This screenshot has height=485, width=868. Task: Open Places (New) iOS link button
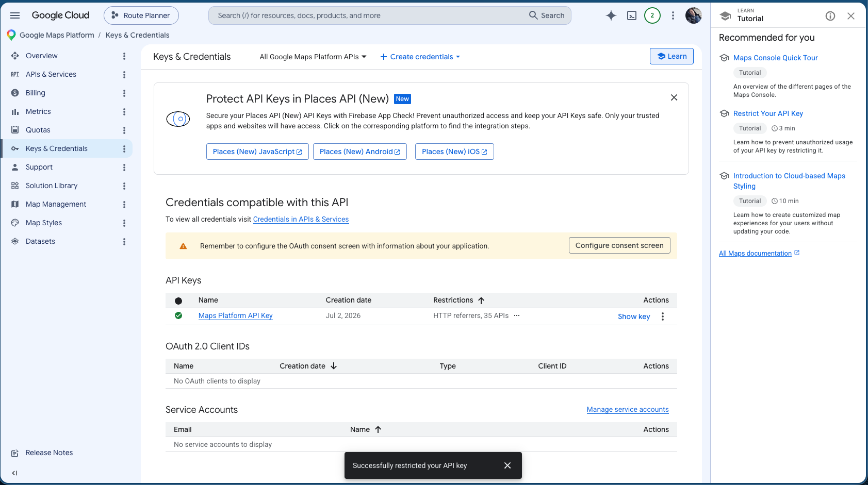(x=454, y=152)
